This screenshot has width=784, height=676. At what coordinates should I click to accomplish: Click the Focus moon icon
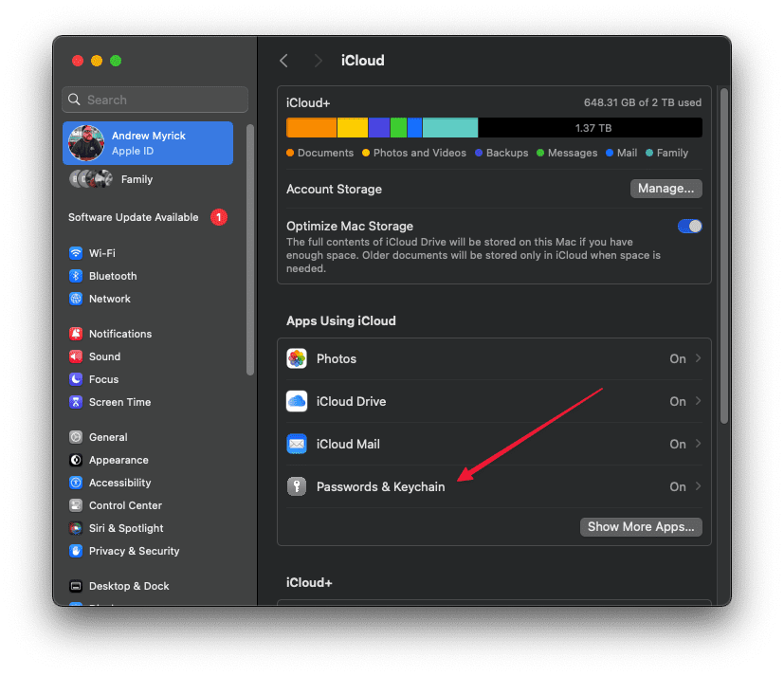pyautogui.click(x=76, y=379)
